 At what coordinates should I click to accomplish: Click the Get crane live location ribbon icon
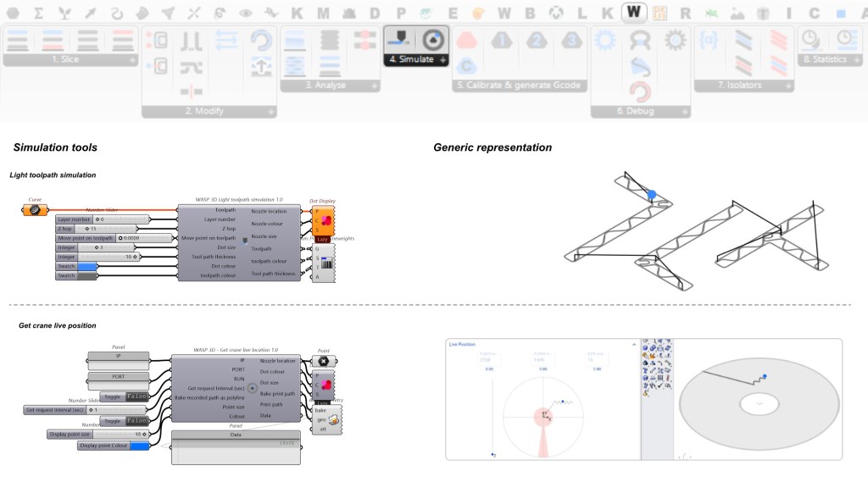(433, 38)
